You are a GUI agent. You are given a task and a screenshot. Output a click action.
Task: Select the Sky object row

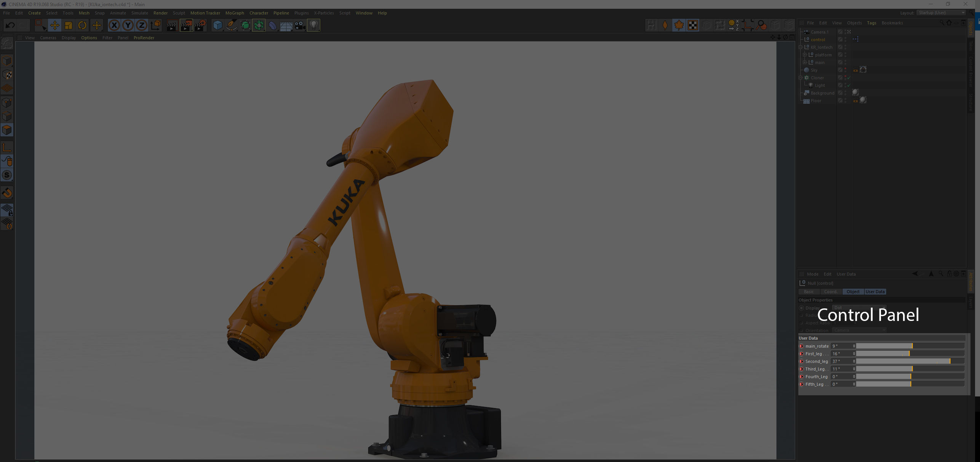click(x=814, y=70)
